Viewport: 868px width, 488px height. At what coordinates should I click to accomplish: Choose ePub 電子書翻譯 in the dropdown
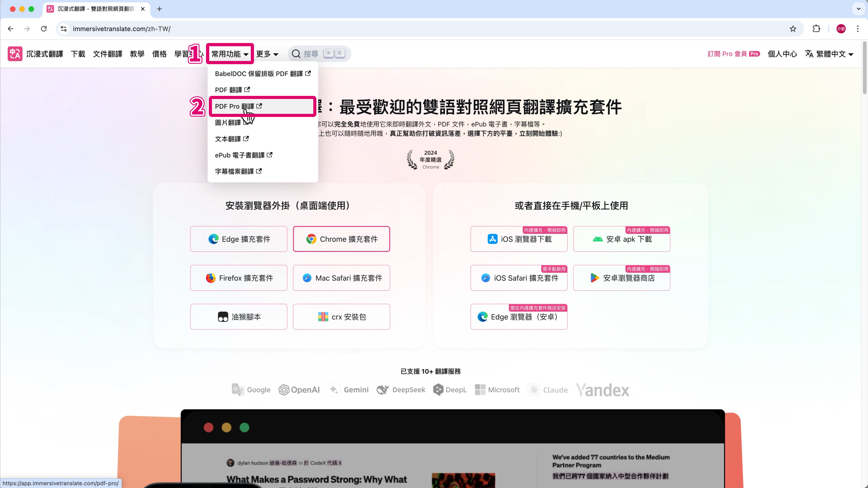tap(263, 155)
